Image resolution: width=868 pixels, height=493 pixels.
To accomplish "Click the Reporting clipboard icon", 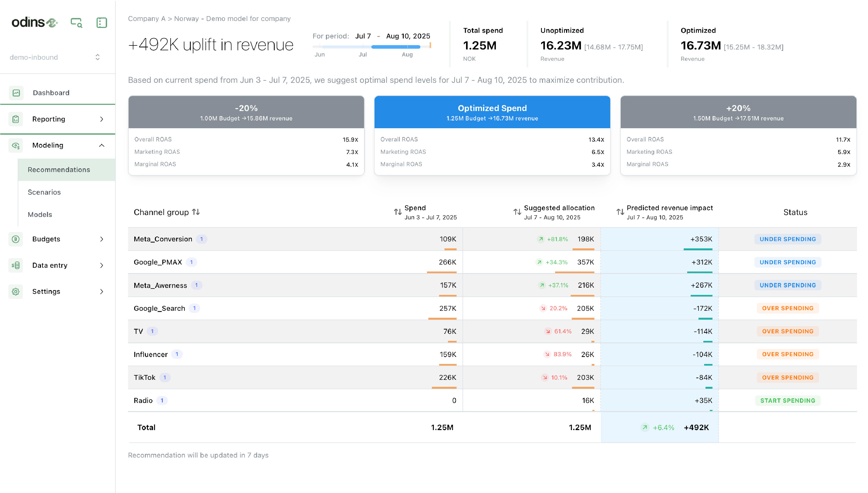I will point(16,119).
